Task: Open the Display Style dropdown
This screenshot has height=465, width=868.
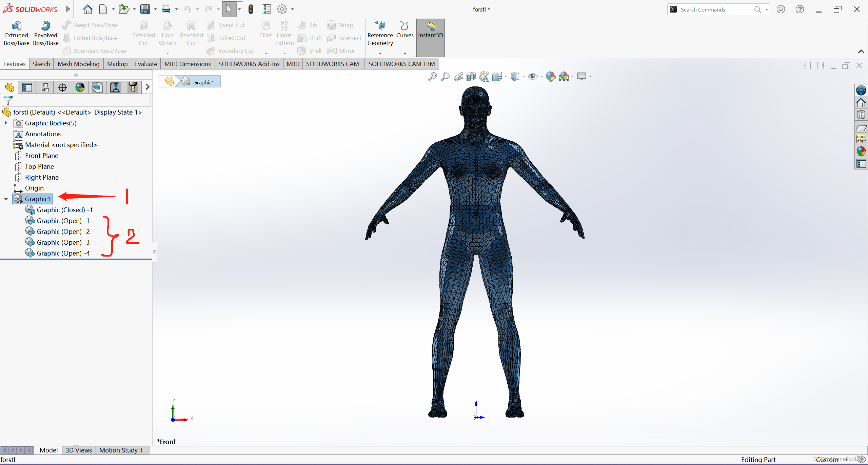Action: (524, 77)
